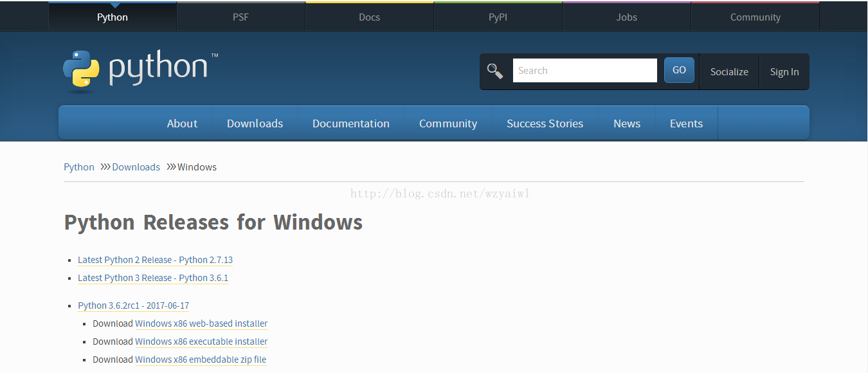Download Windows x86 executable installer
The height and width of the screenshot is (373, 868).
tap(201, 341)
